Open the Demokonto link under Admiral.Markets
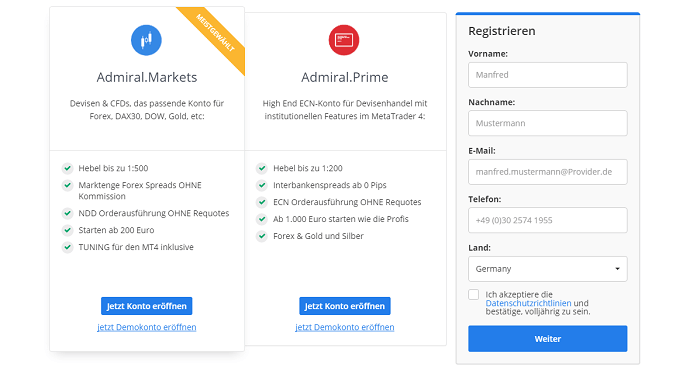Viewport: 690px width, 374px height. (x=147, y=327)
